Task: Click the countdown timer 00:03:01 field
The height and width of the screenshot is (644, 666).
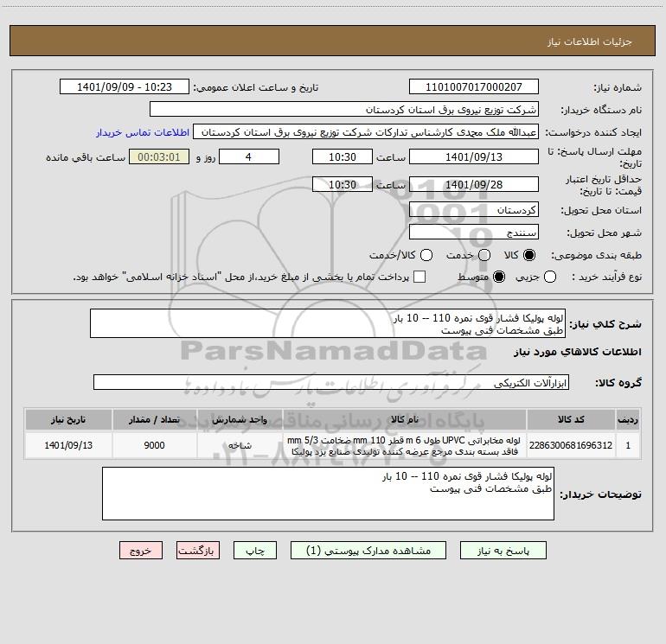Action: coord(159,156)
